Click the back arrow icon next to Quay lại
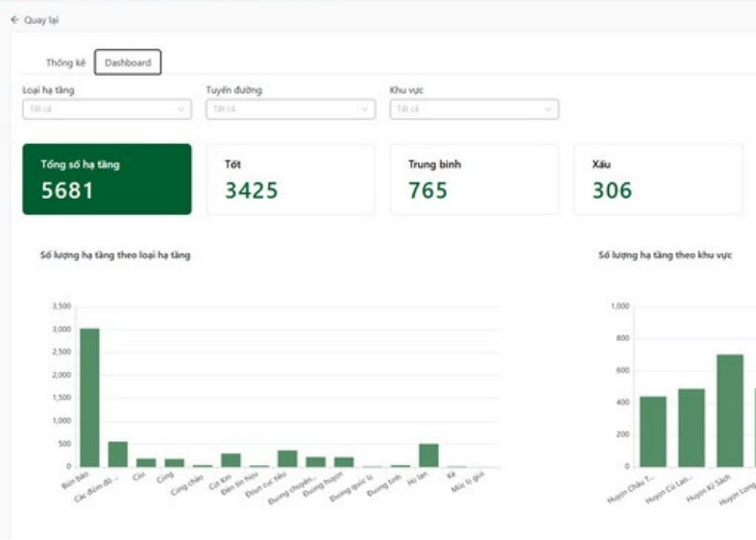 (14, 19)
